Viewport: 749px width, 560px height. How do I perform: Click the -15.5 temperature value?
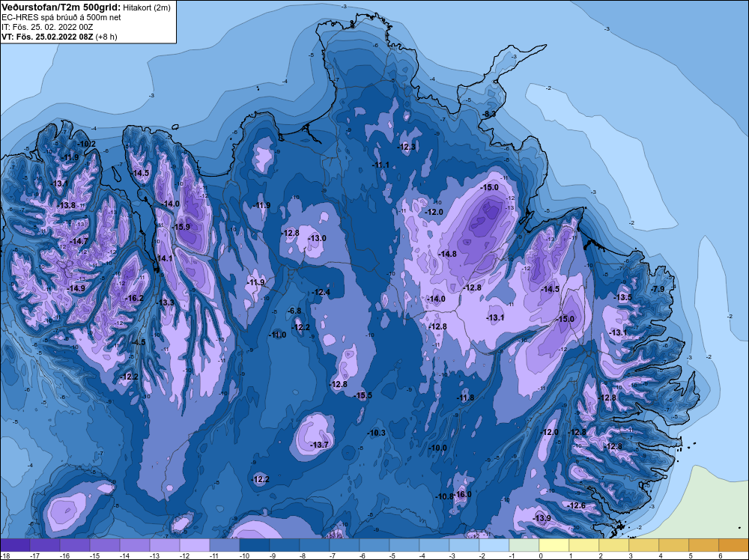pyautogui.click(x=363, y=395)
